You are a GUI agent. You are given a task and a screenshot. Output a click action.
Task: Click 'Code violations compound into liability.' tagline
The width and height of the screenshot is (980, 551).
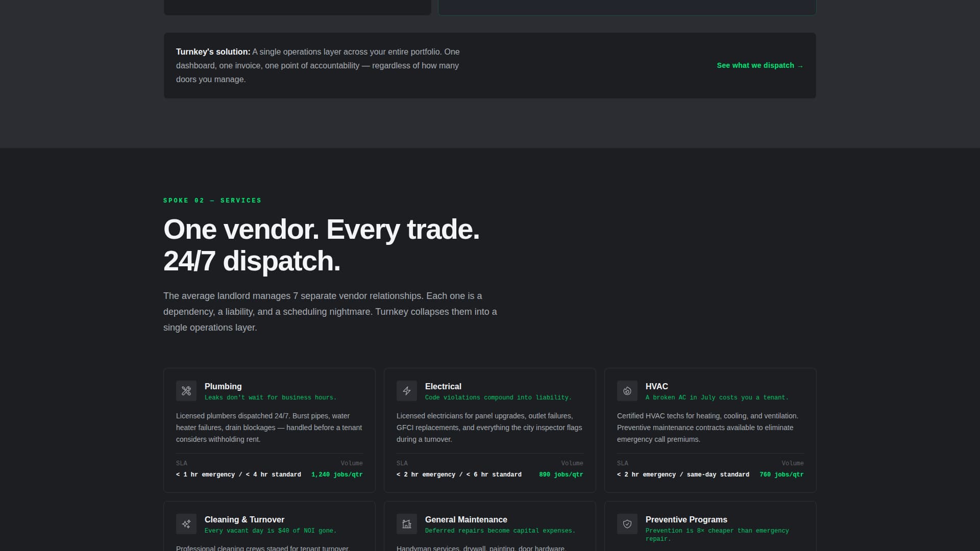point(498,397)
